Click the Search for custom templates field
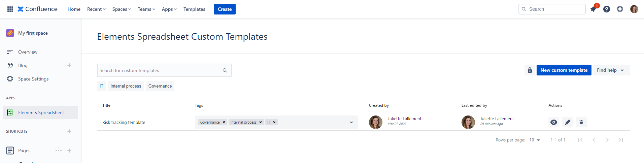The image size is (644, 163). (160, 70)
